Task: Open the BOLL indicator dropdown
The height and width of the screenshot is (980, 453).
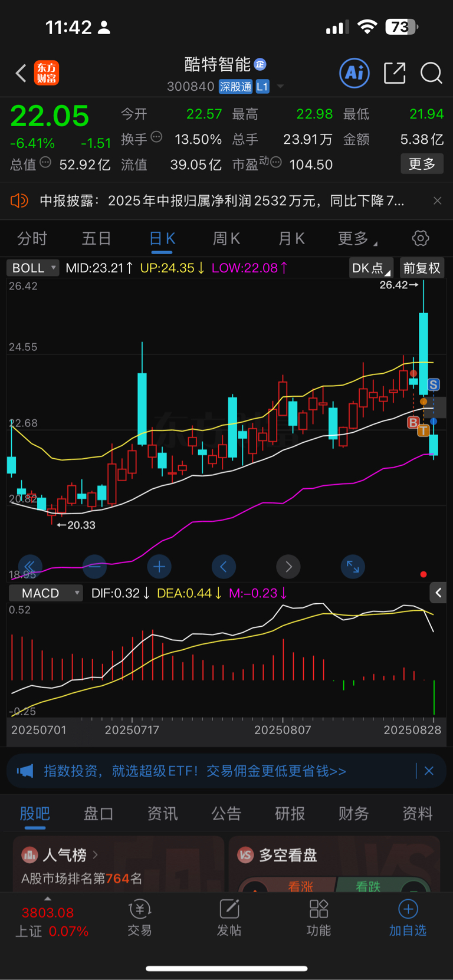Action: (x=33, y=268)
